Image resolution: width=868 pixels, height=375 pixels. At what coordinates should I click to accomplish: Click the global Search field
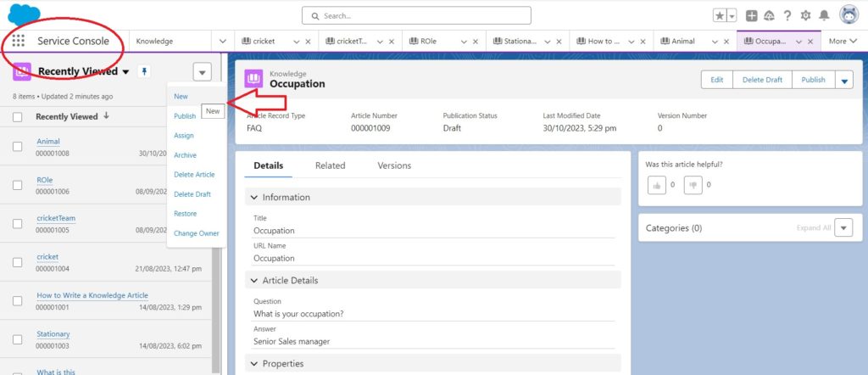click(416, 15)
